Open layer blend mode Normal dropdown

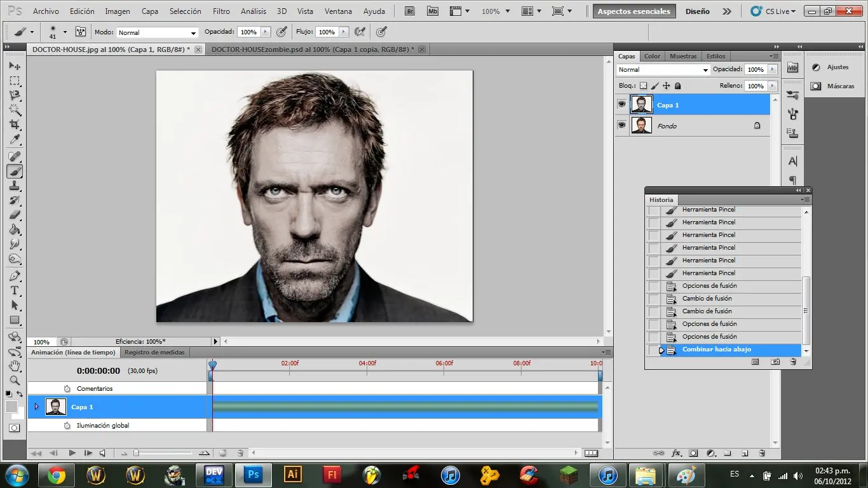(x=663, y=70)
